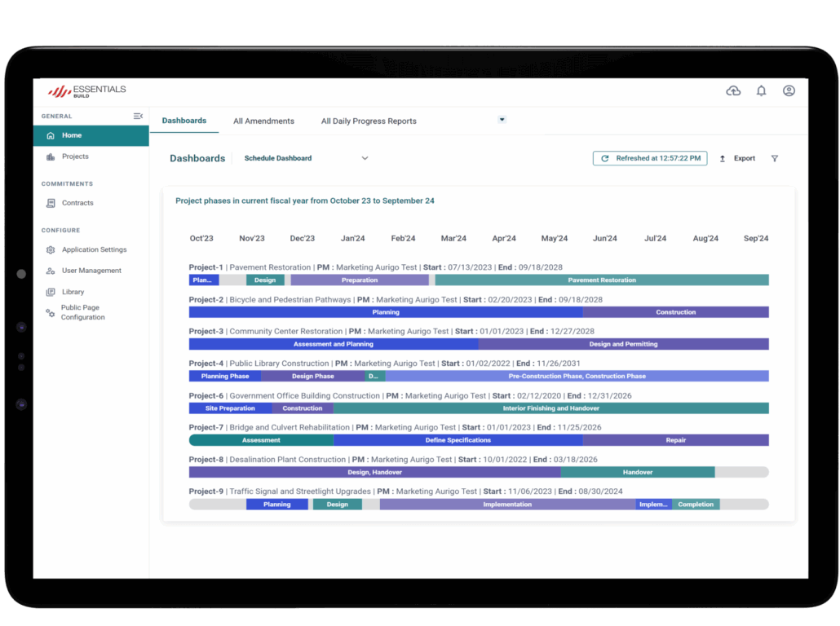840x626 pixels.
Task: Switch to All Amendments tab
Action: (263, 121)
